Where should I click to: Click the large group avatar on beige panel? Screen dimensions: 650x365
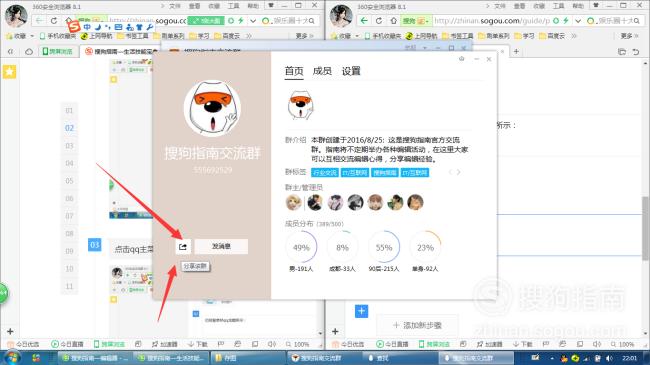pyautogui.click(x=212, y=109)
